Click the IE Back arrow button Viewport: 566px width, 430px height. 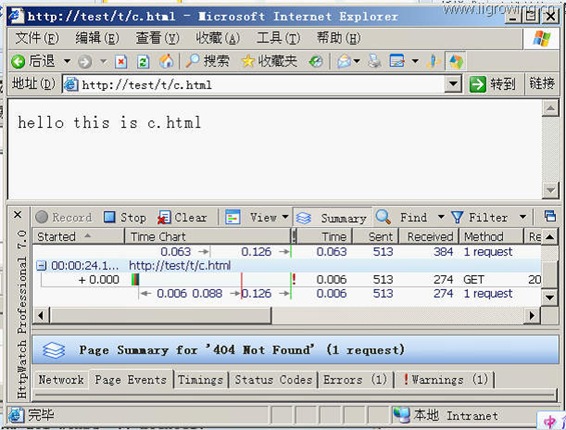point(32,61)
